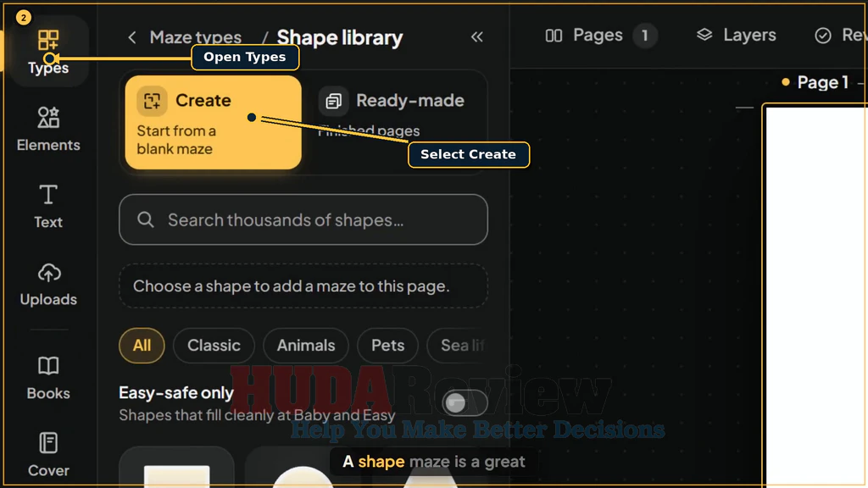The height and width of the screenshot is (488, 868).
Task: Open the Uploads cloud icon
Action: [48, 274]
